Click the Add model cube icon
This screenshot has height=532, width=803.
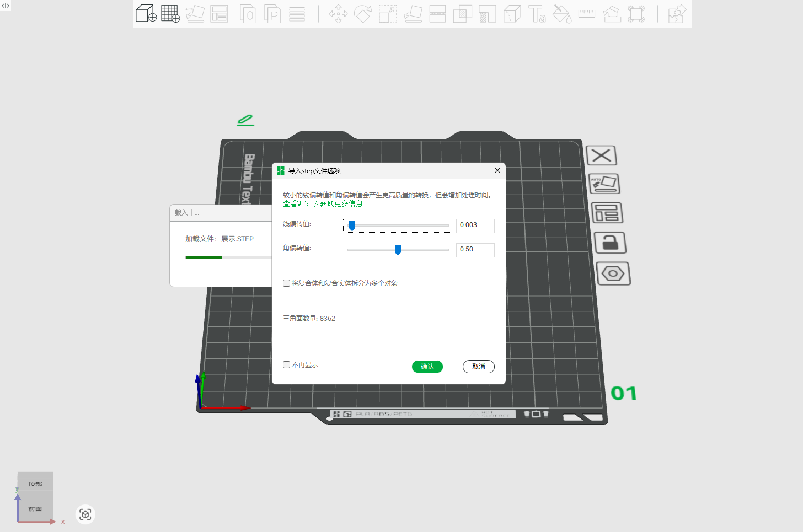pyautogui.click(x=146, y=13)
